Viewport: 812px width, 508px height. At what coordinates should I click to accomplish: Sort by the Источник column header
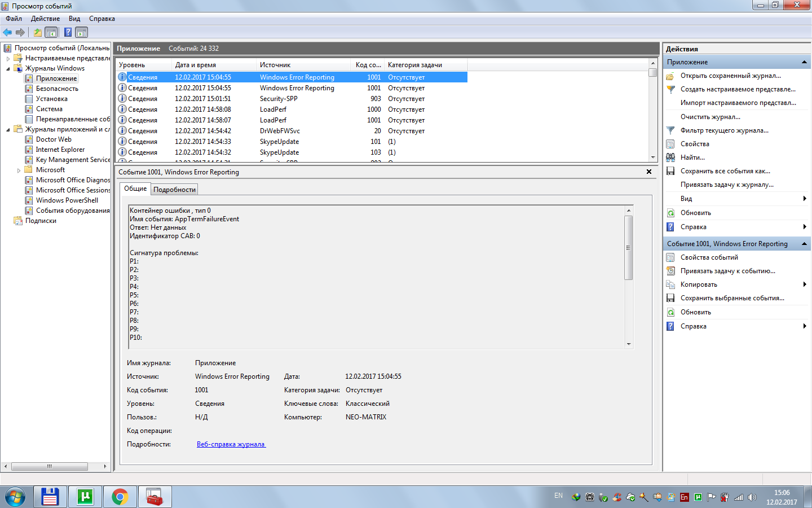303,65
